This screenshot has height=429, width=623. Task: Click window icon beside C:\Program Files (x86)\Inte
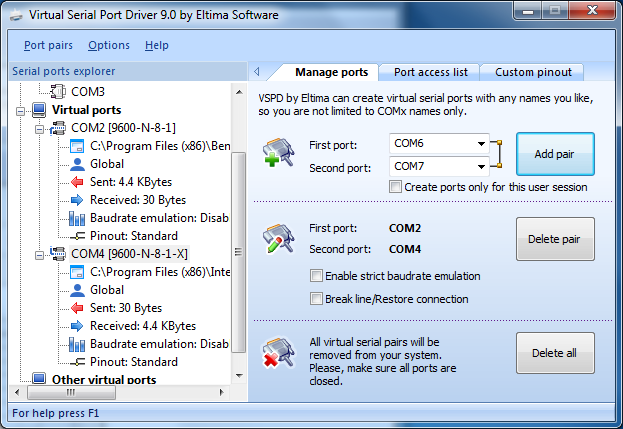[x=77, y=272]
